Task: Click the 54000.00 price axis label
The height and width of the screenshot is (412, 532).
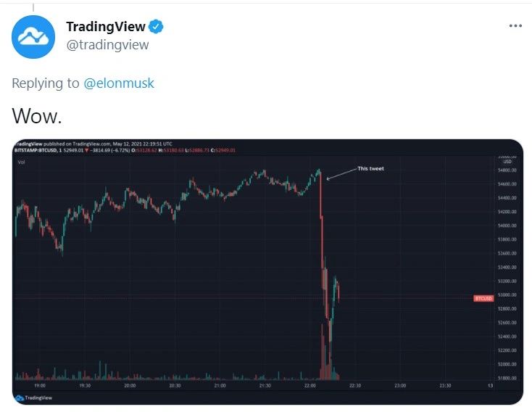Action: tap(507, 226)
